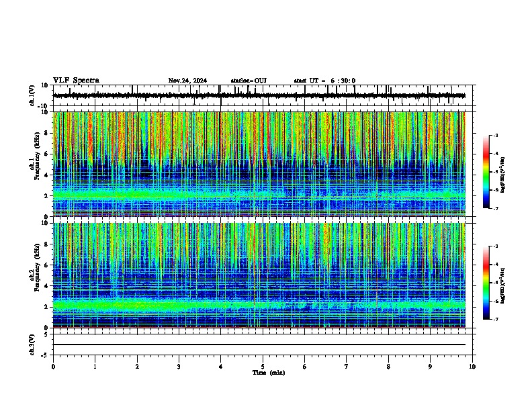This screenshot has width=532, height=411.
Task: Click time axis tick label "9"
Action: (430, 367)
